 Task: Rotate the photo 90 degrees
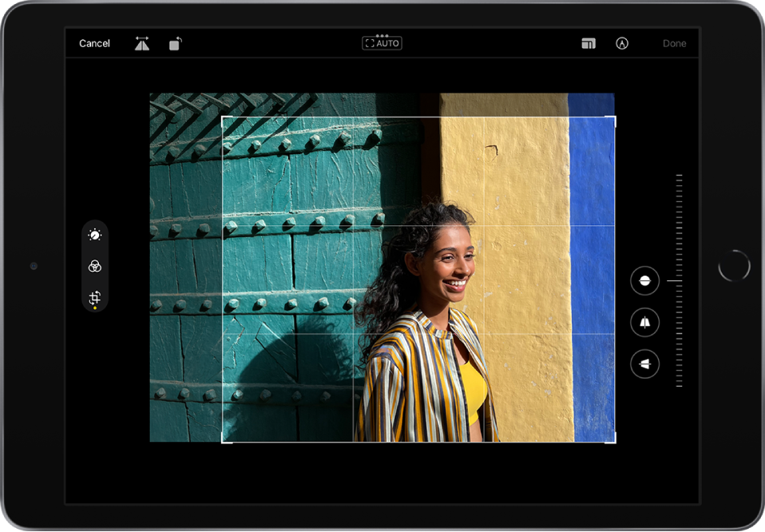tap(175, 43)
